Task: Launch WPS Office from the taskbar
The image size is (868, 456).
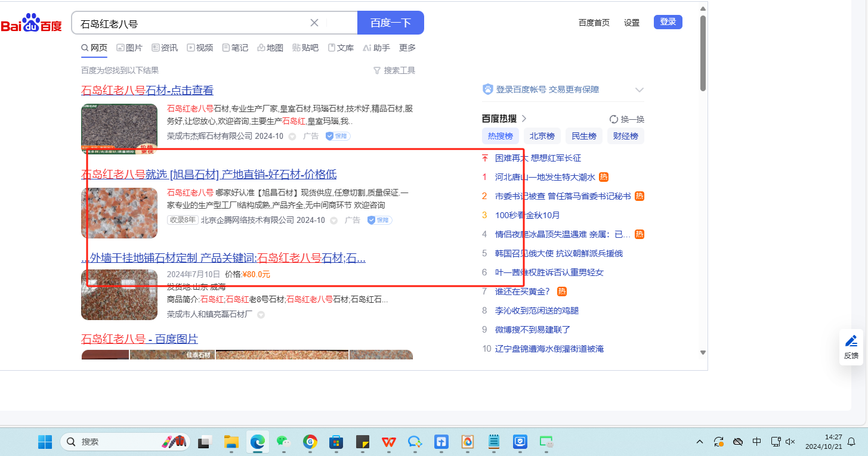Action: point(389,442)
